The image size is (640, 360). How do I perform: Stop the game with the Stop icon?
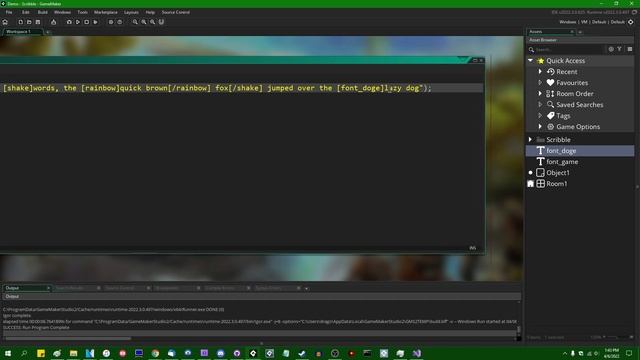(87, 22)
